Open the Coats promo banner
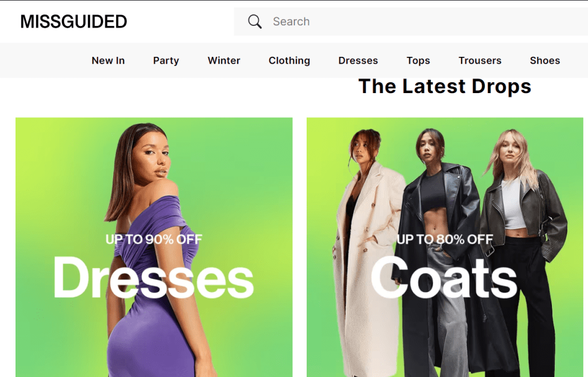Viewport: 588px width, 377px height. click(445, 247)
